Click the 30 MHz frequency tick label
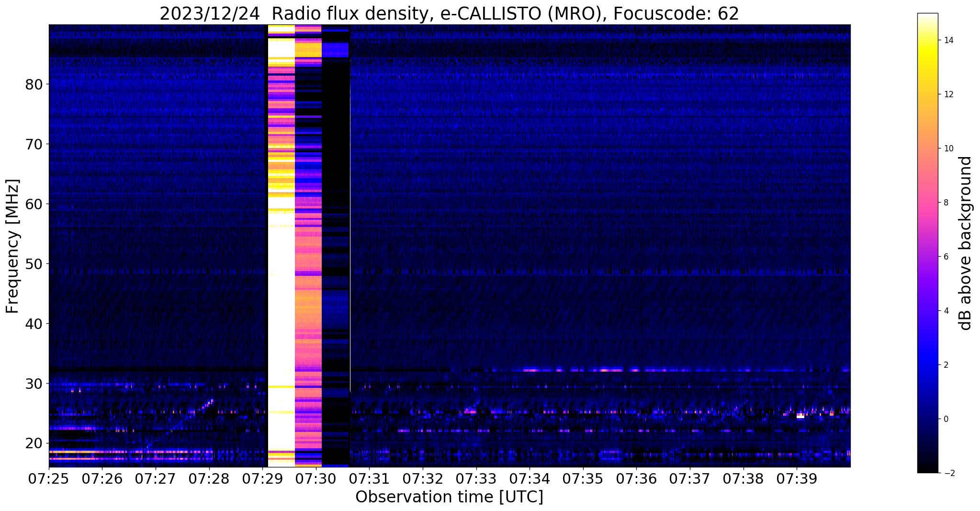 click(x=34, y=384)
